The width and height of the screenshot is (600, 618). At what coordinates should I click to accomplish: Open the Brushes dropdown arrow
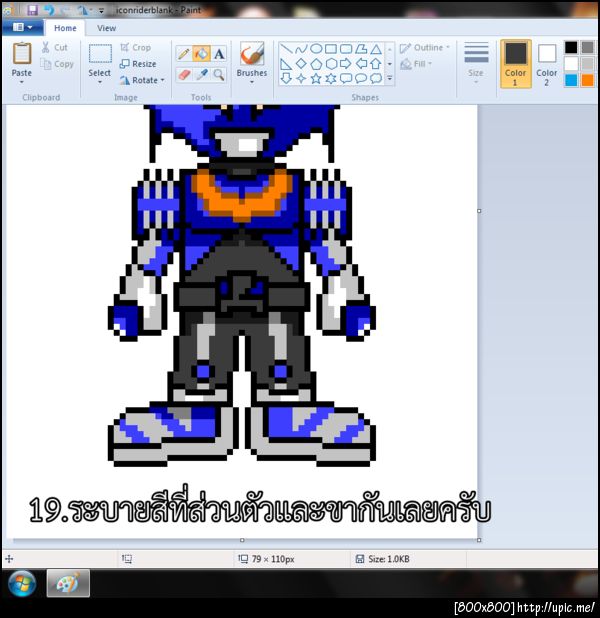[x=252, y=82]
